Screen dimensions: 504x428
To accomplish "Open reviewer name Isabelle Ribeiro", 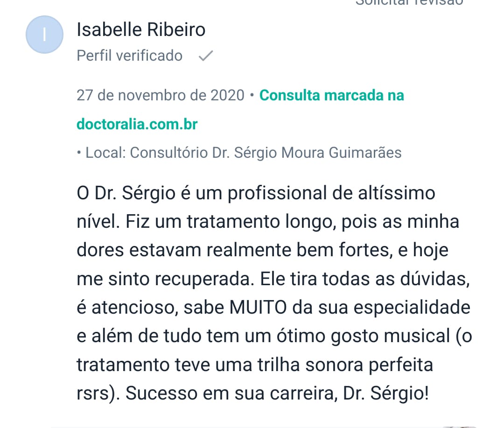I will point(141,30).
